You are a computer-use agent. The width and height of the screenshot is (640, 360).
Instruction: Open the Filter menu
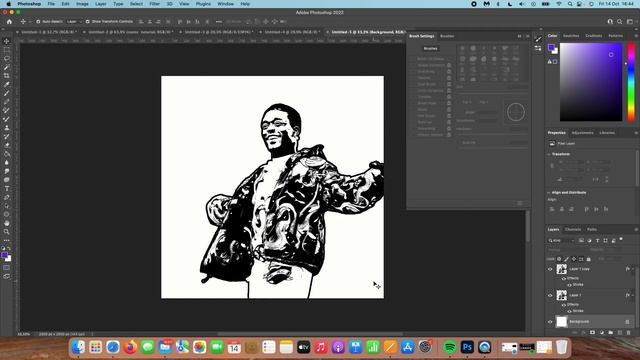pos(154,4)
